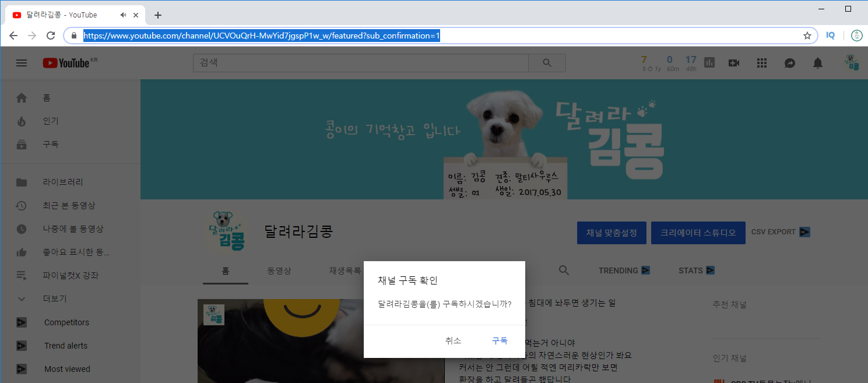Click the 60m views counter 0

point(670,59)
